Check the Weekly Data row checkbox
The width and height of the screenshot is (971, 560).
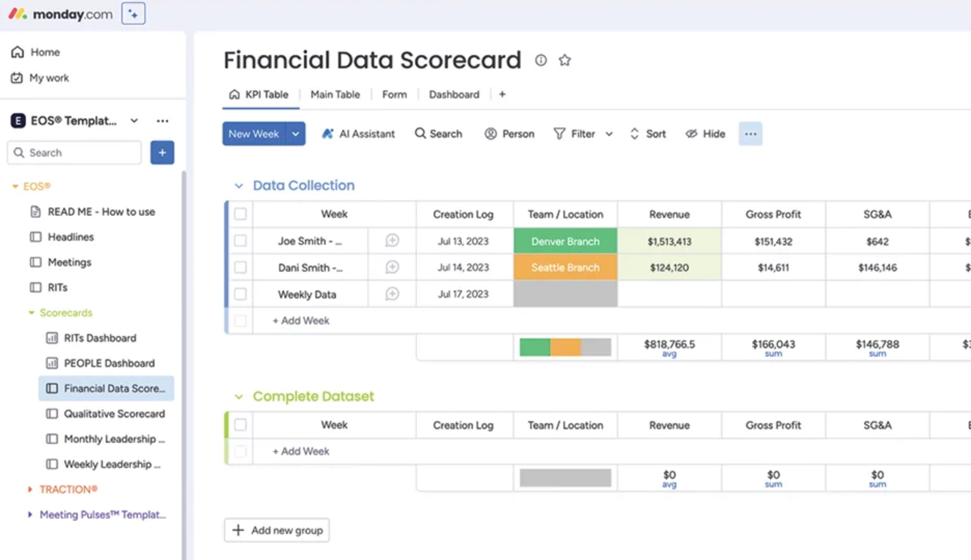[x=240, y=294]
